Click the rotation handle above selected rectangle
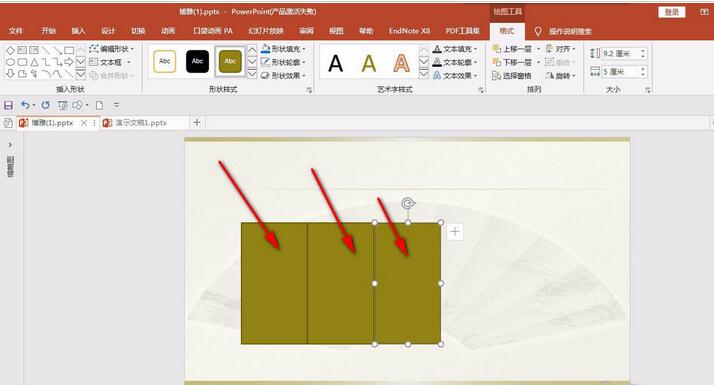This screenshot has width=714, height=385. (x=408, y=203)
